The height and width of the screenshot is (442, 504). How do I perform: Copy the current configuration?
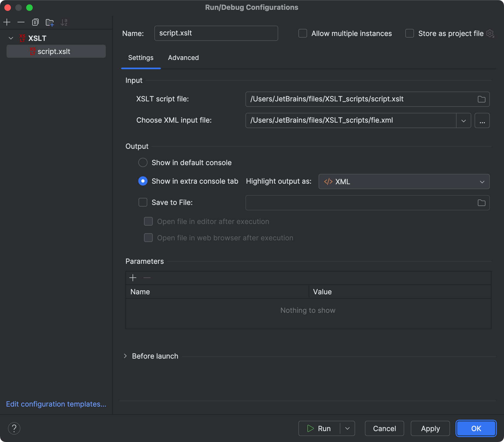pyautogui.click(x=35, y=22)
